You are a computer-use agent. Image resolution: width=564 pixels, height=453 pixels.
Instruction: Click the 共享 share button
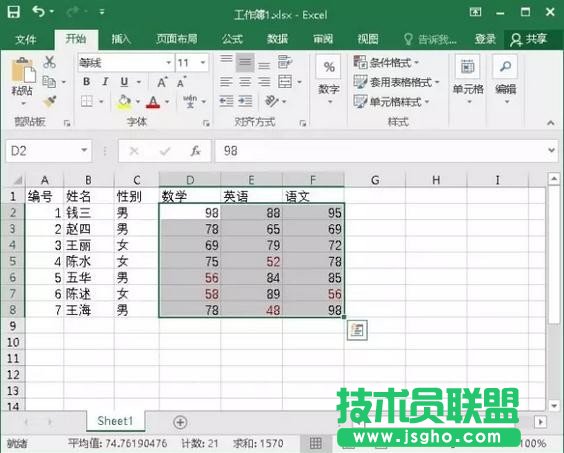pyautogui.click(x=528, y=39)
